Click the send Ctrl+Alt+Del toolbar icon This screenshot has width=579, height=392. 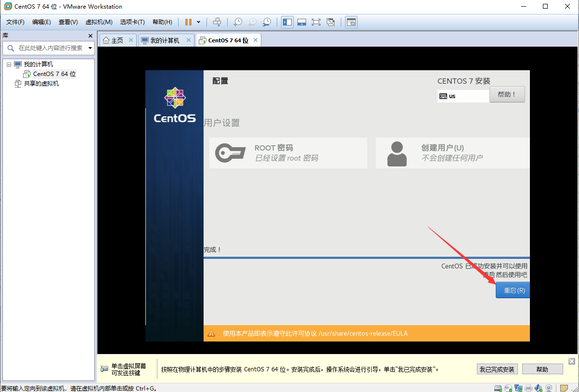click(217, 22)
